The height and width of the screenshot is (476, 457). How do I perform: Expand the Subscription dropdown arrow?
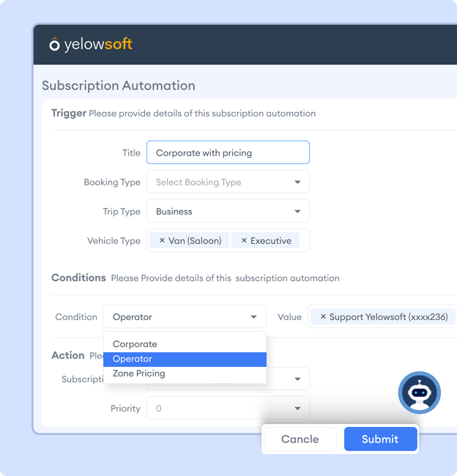coord(297,379)
